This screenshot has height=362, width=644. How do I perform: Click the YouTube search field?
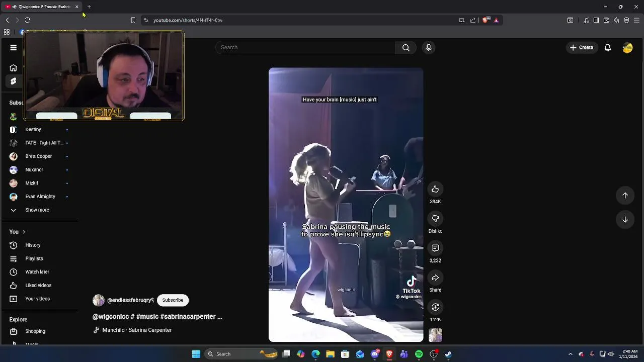click(305, 47)
